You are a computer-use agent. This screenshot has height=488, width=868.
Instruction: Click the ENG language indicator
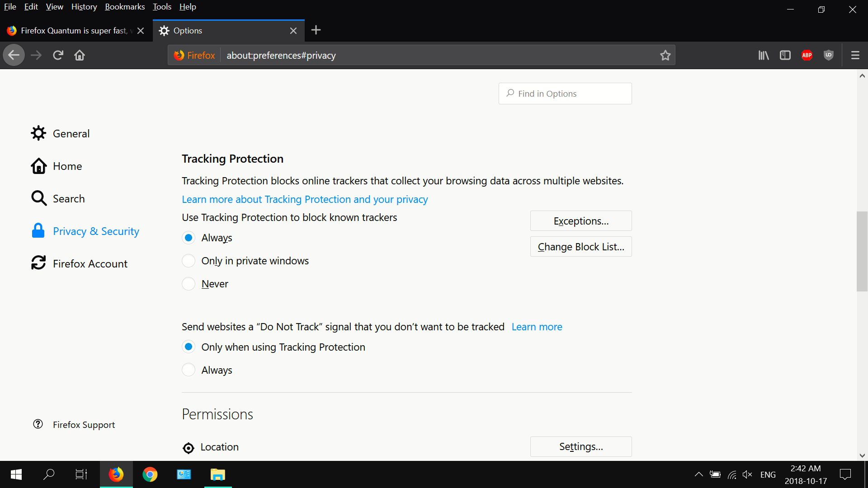768,474
